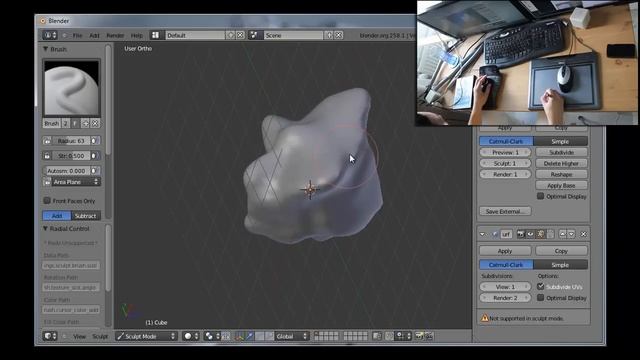The height and width of the screenshot is (360, 640).
Task: Click the Subdivide button
Action: point(562,152)
